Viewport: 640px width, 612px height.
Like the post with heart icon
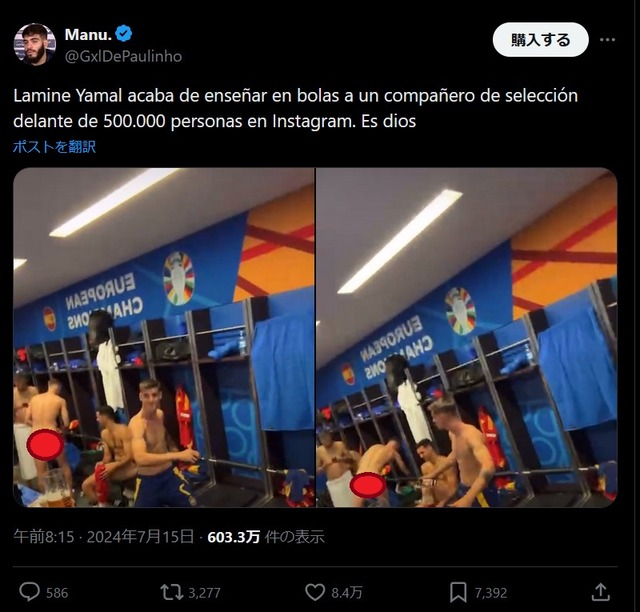coord(315,592)
